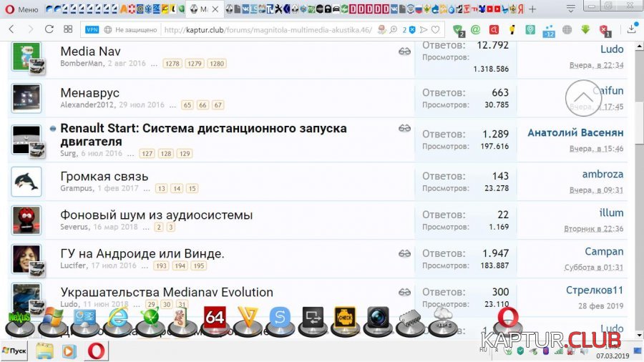644x362 pixels.
Task: Go to page 1280 of Media Nav
Action: [216, 64]
